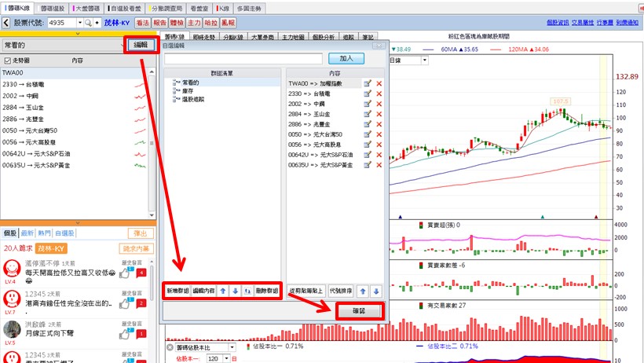Open the 日線 period dropdown

[x=424, y=60]
